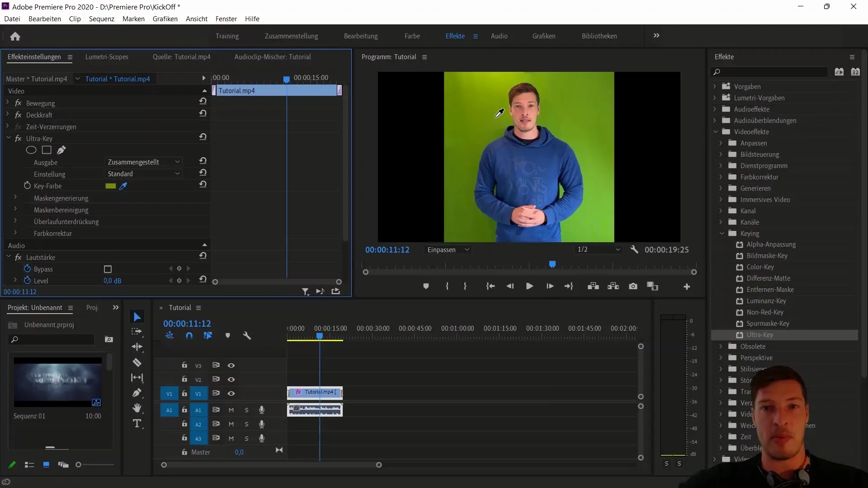
Task: Select the Pen tool in timeline toolbar
Action: (x=137, y=393)
